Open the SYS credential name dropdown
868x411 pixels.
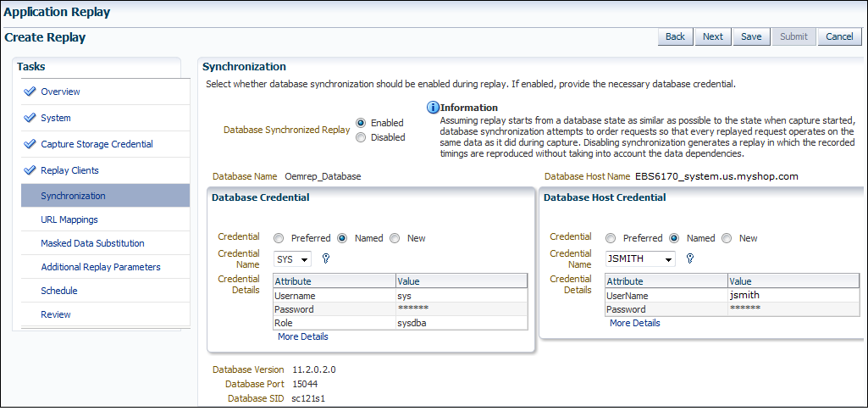click(x=292, y=258)
